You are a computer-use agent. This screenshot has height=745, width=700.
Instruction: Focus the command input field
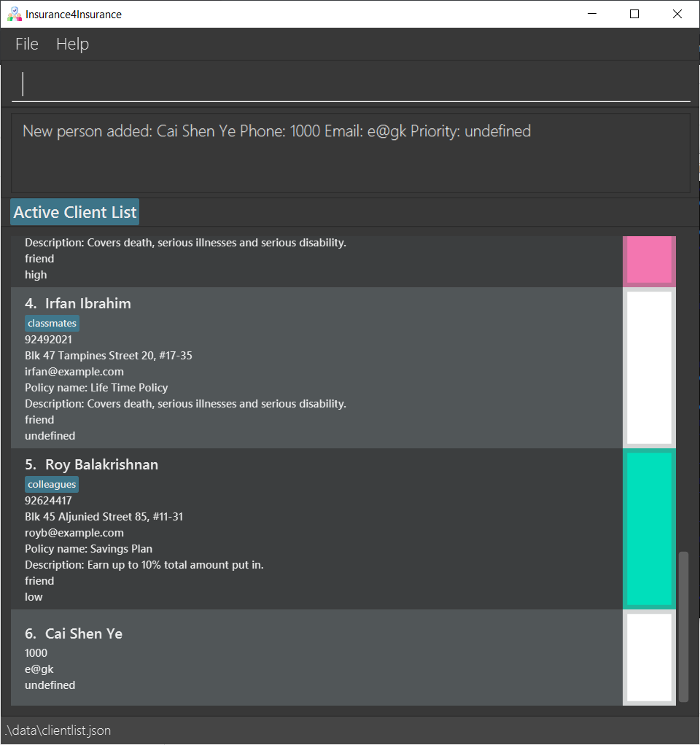click(351, 85)
